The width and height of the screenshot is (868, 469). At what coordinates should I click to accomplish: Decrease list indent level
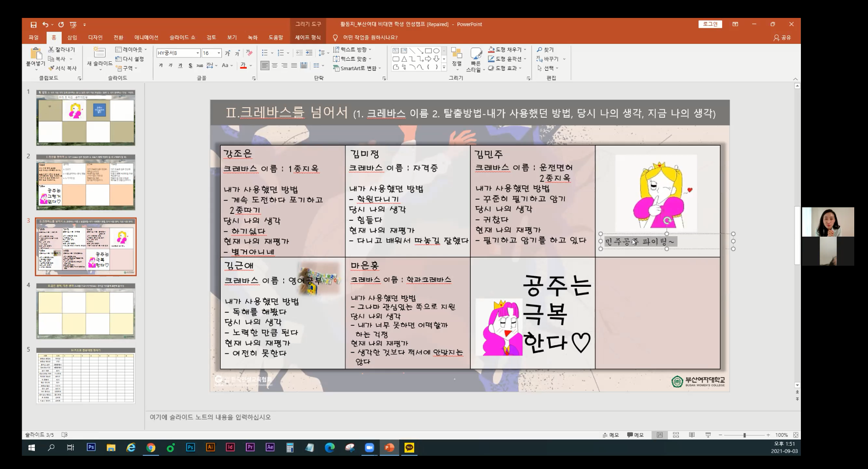299,53
